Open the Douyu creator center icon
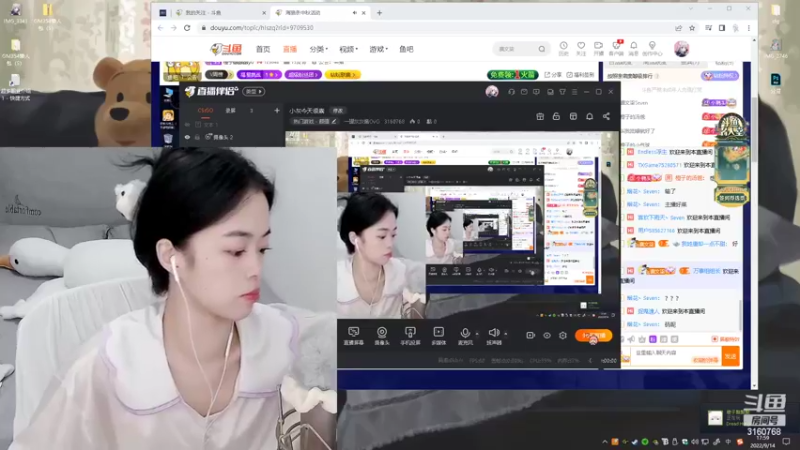Viewport: 800px width, 450px height. click(x=652, y=46)
